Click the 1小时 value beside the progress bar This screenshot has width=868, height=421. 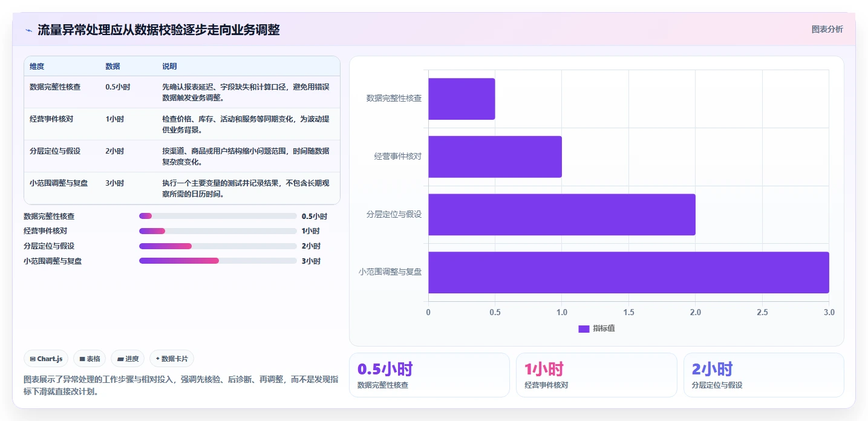pyautogui.click(x=311, y=231)
